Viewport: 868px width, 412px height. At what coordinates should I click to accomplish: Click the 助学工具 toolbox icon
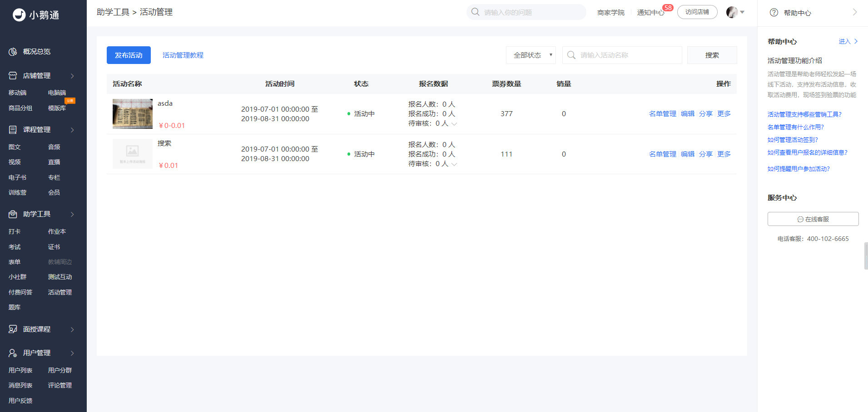[13, 214]
